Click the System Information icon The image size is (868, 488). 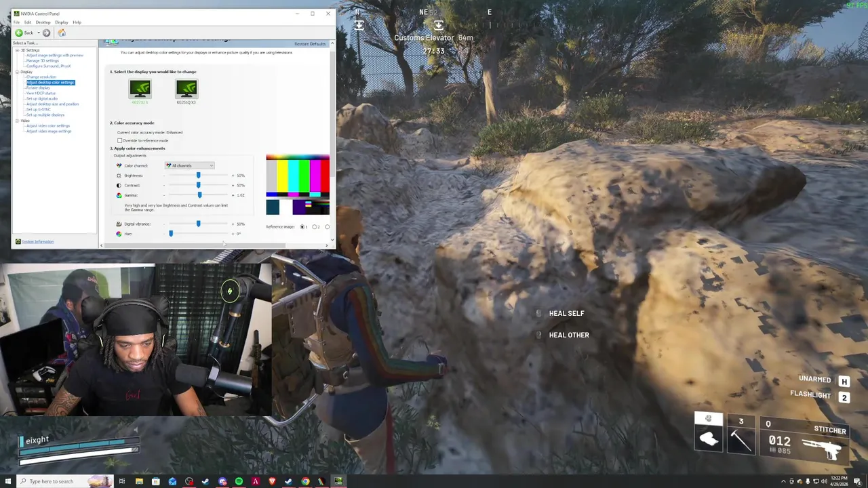(18, 241)
